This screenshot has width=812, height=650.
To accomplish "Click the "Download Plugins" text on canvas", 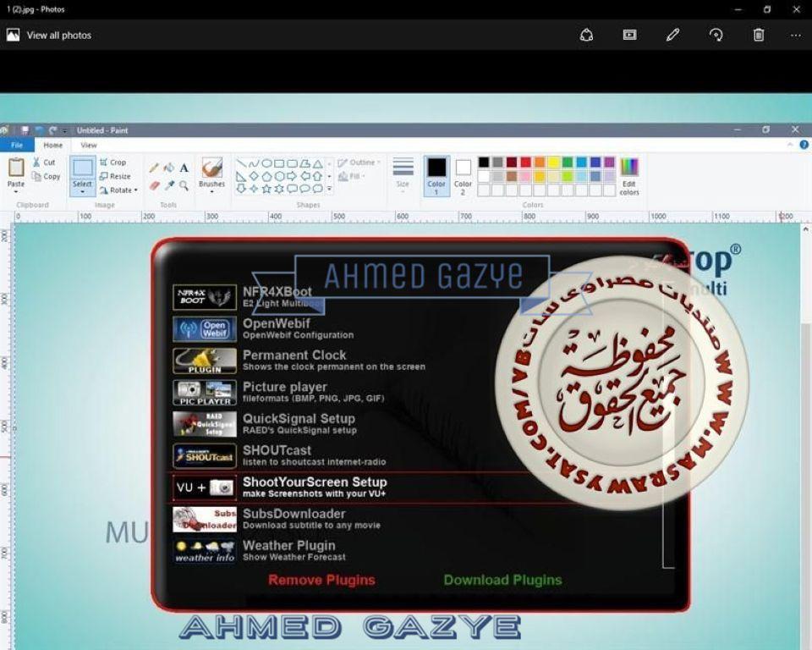I will (502, 580).
